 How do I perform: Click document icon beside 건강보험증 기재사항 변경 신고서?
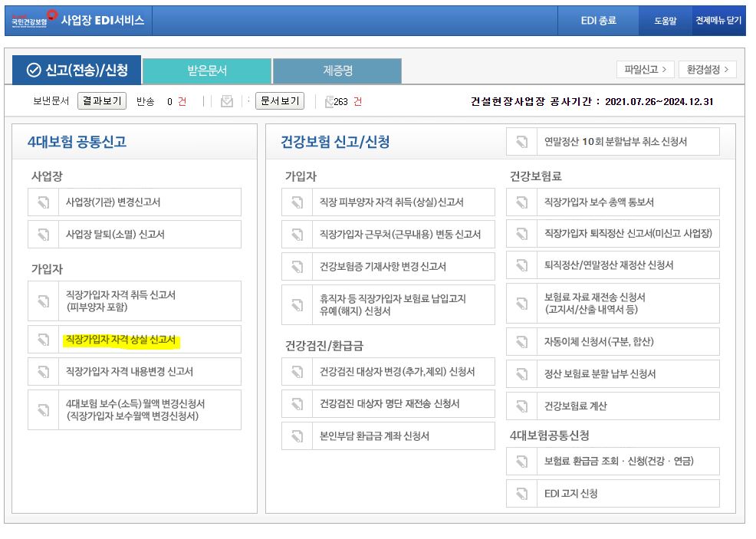click(297, 267)
